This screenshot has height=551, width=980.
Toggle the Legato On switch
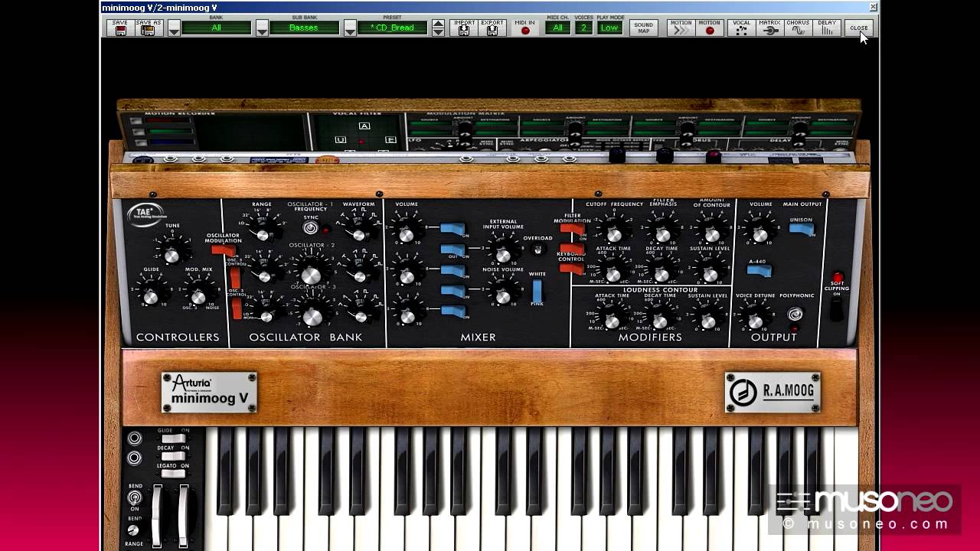[173, 474]
